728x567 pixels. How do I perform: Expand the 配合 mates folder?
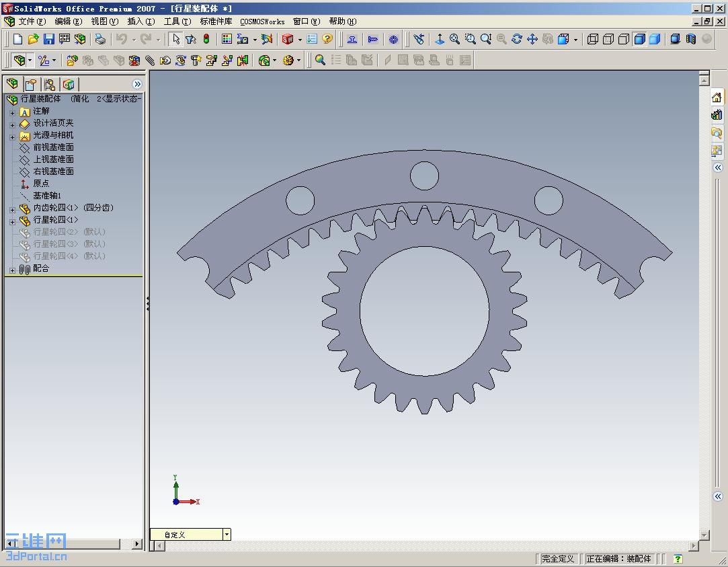click(x=13, y=270)
